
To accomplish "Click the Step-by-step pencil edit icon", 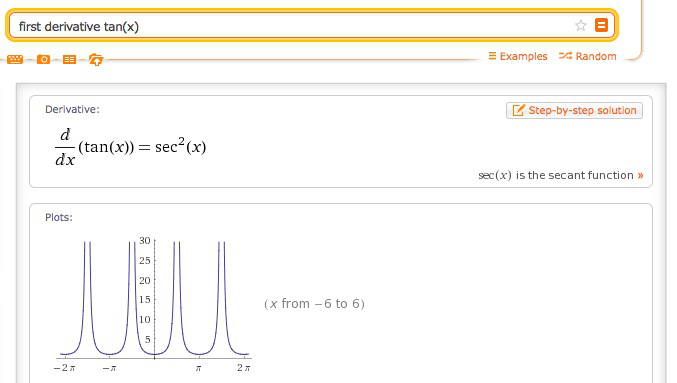I will click(x=518, y=110).
